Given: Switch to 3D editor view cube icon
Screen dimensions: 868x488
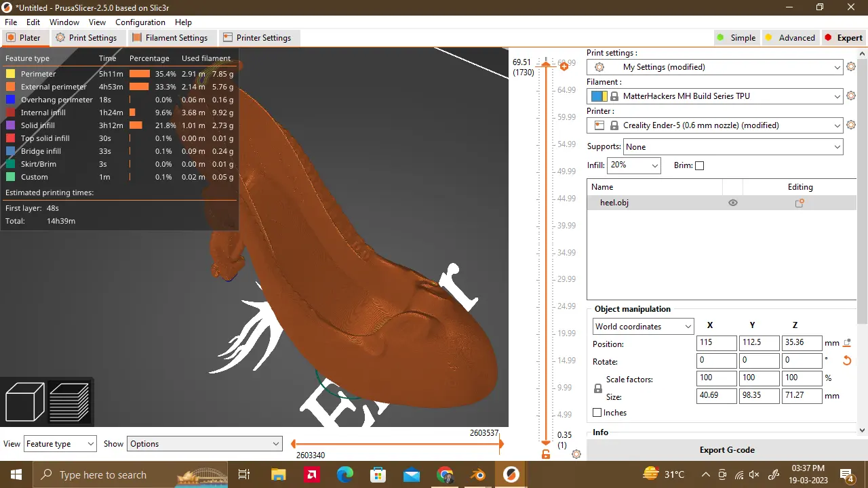Looking at the screenshot, I should pyautogui.click(x=25, y=402).
